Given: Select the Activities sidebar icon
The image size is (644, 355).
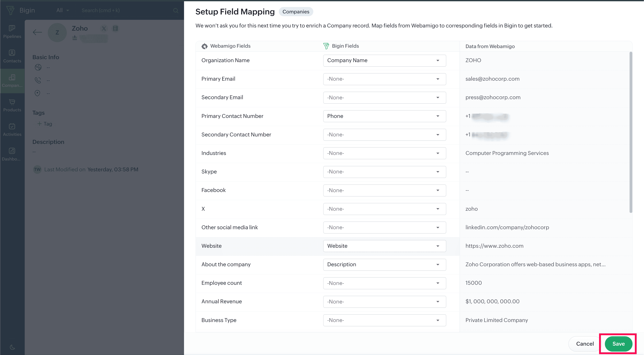Looking at the screenshot, I should click(x=12, y=129).
